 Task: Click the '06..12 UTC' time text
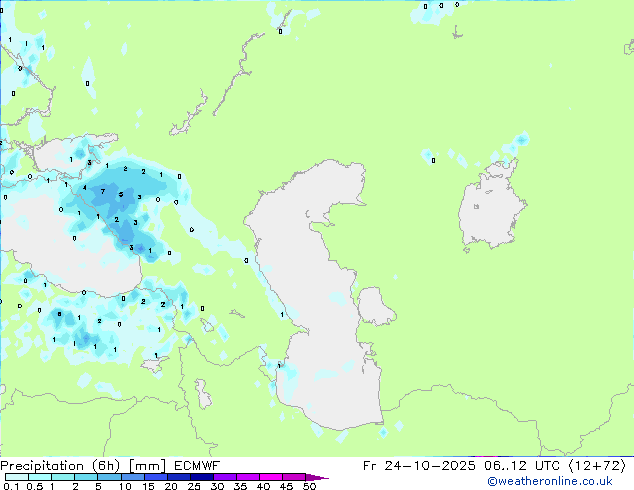click(x=521, y=466)
